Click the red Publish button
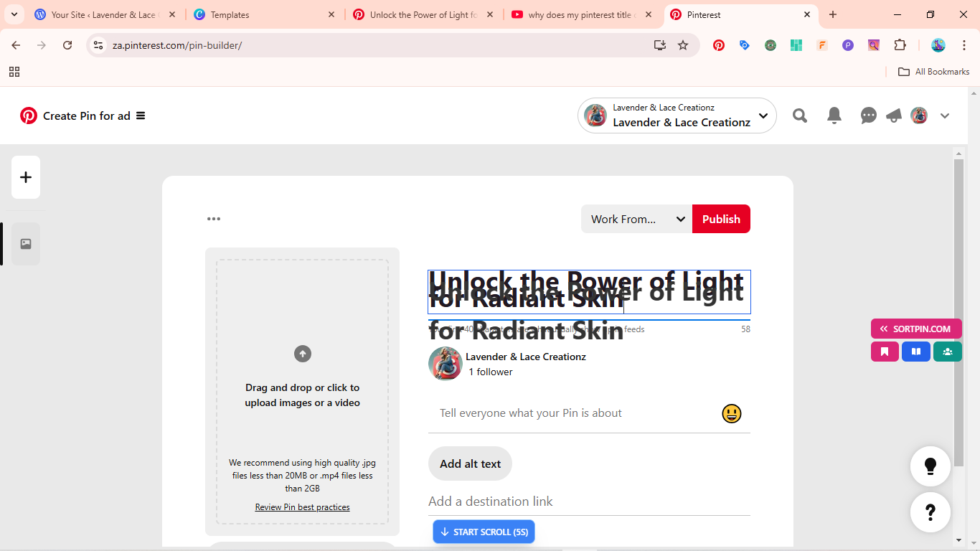 coord(721,219)
